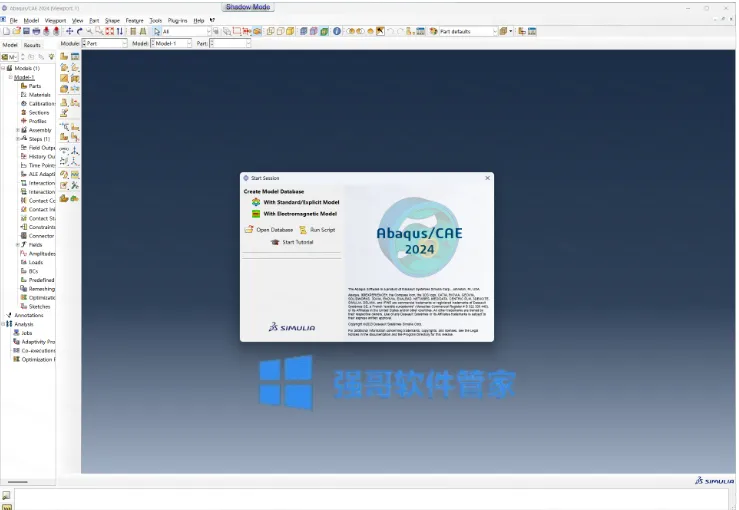This screenshot has width=739, height=510.
Task: Open the empty Part dropdown
Action: point(230,43)
